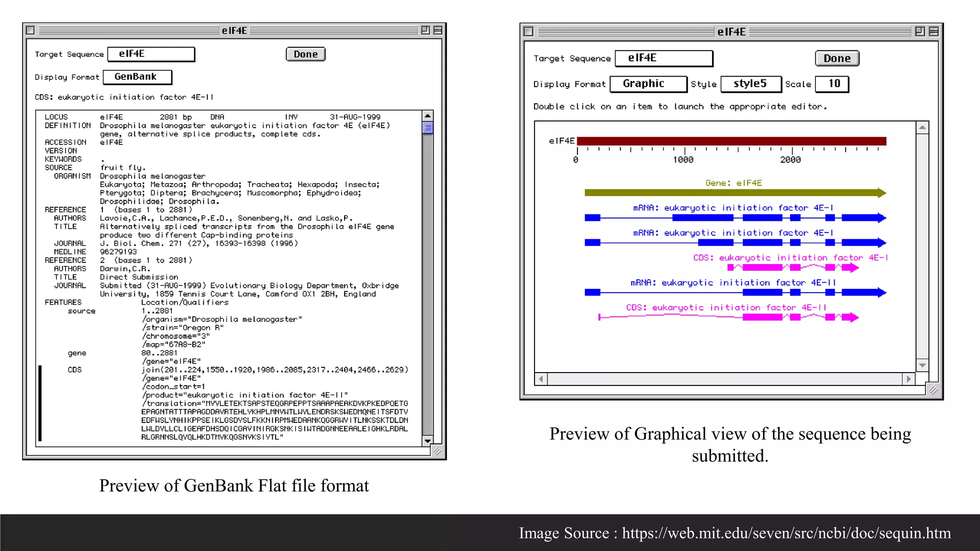Click the collapse box of the Graphic window
The image size is (980, 551).
click(x=934, y=32)
